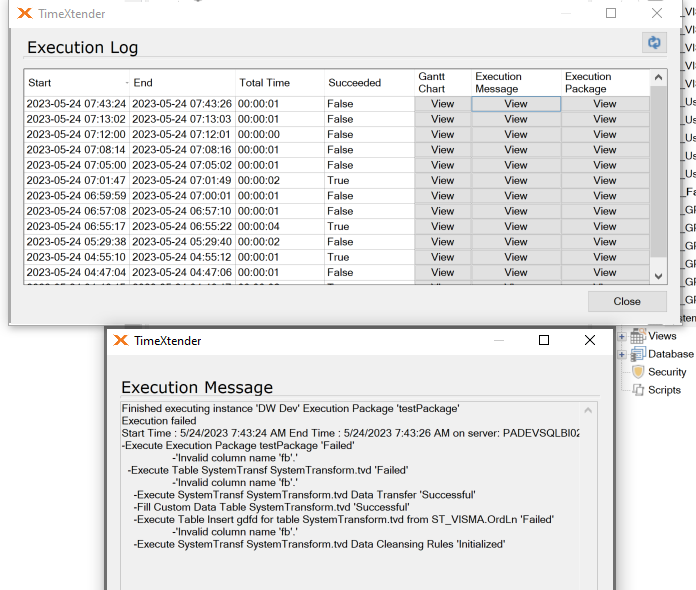Click the Execution Package column header
This screenshot has height=590, width=696.
coord(605,83)
